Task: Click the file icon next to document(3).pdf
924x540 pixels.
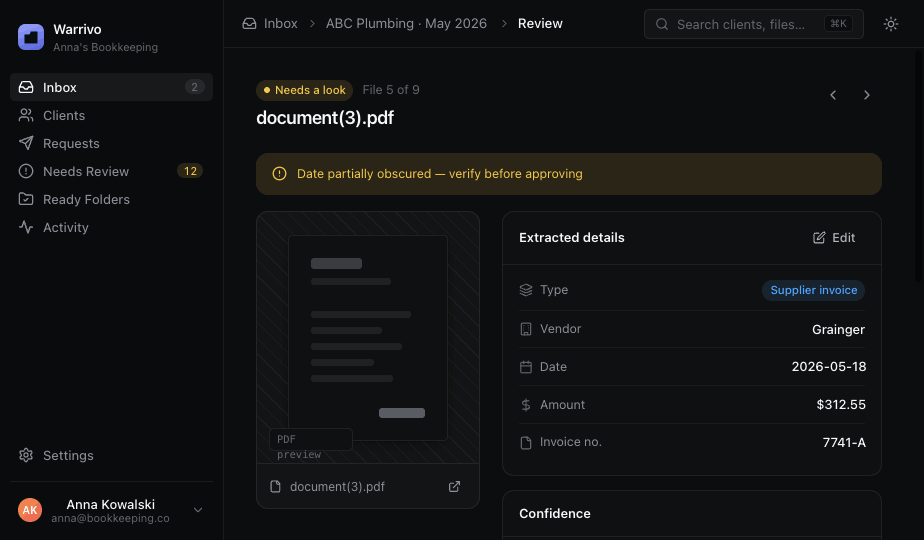Action: coord(275,486)
